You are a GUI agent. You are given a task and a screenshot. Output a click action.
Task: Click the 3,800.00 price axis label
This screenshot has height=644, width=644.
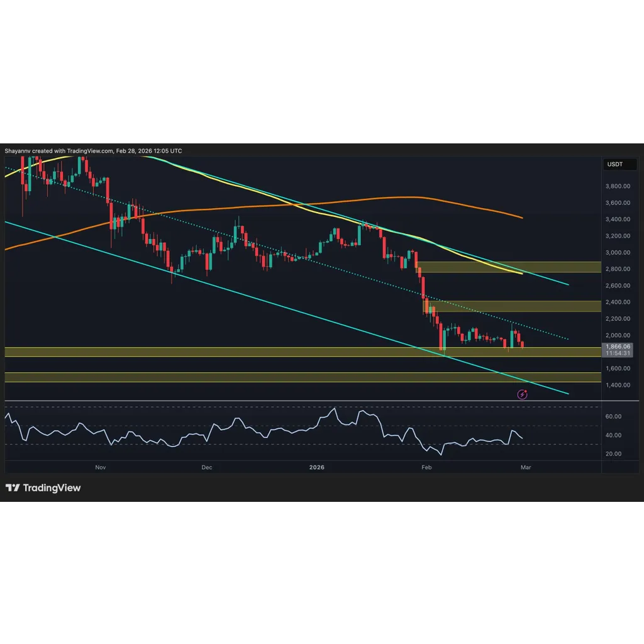click(x=618, y=186)
